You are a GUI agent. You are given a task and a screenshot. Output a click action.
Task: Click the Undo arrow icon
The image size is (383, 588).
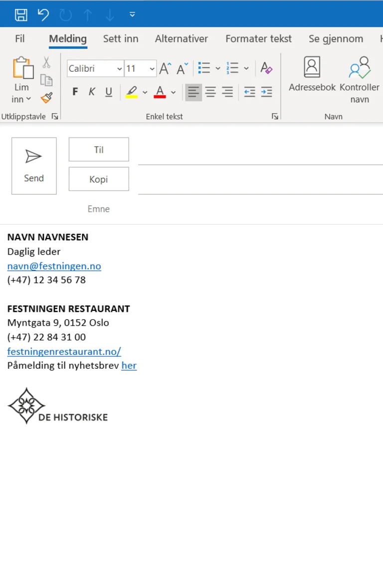pyautogui.click(x=43, y=15)
